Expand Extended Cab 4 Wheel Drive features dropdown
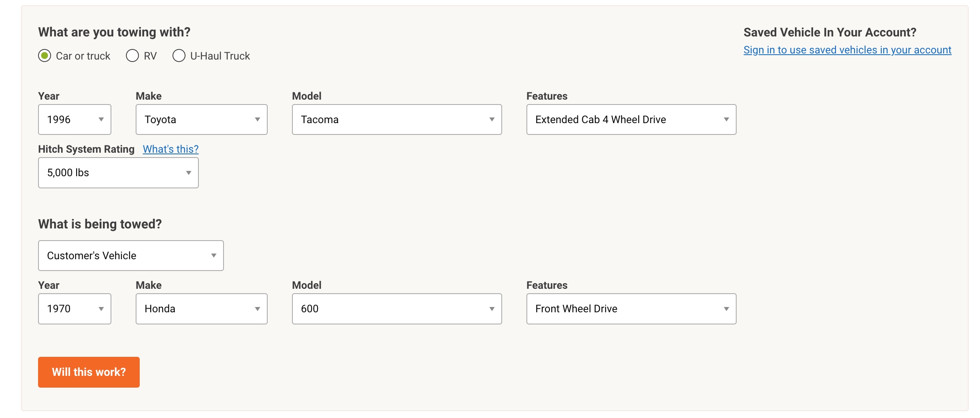Viewport: 980px width, 418px height. pyautogui.click(x=631, y=119)
